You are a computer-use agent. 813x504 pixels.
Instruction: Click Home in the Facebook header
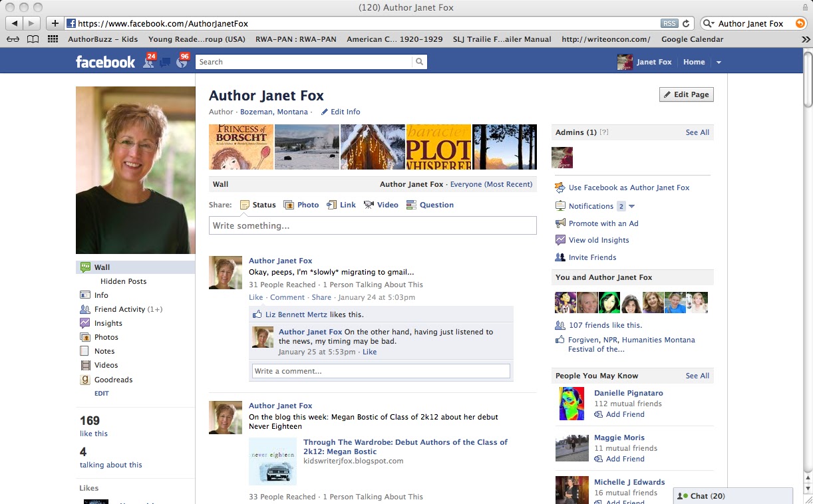(694, 62)
